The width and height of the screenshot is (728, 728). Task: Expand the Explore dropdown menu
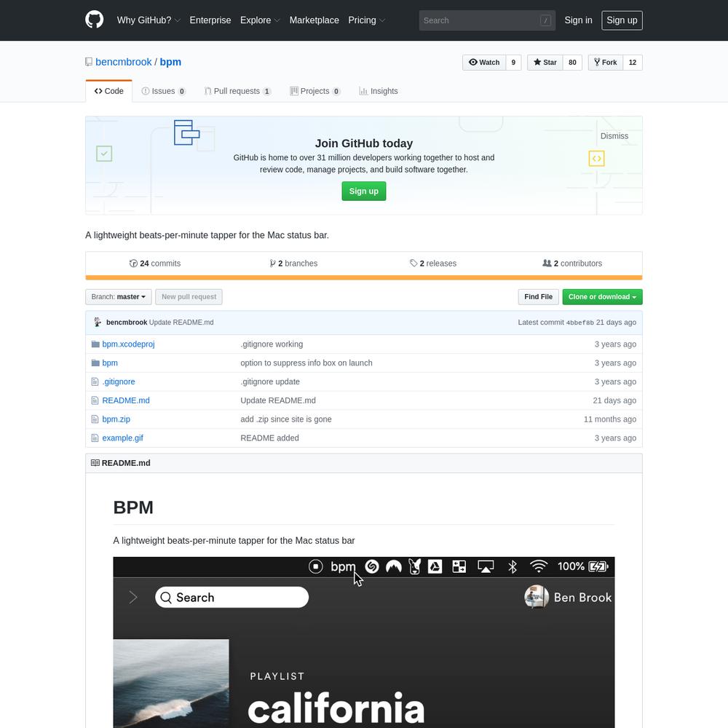(x=260, y=20)
